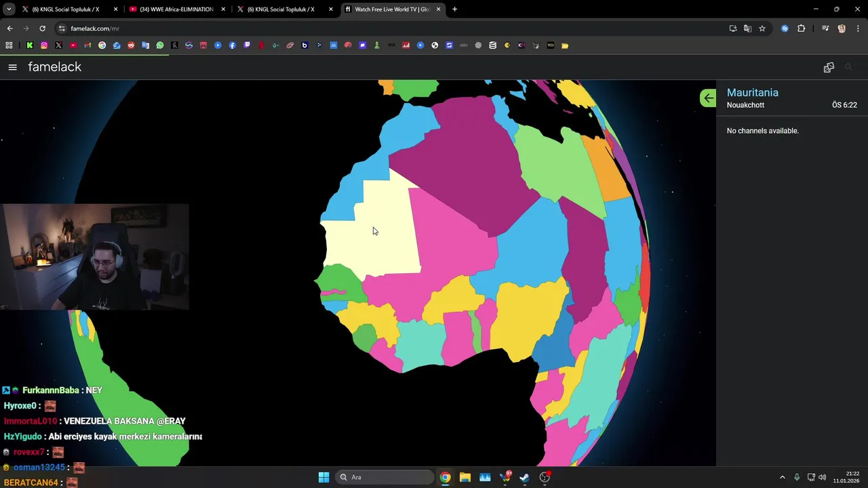The height and width of the screenshot is (488, 868).
Task: Close the WWE Africa-ELIMINATION tab
Action: (x=223, y=9)
